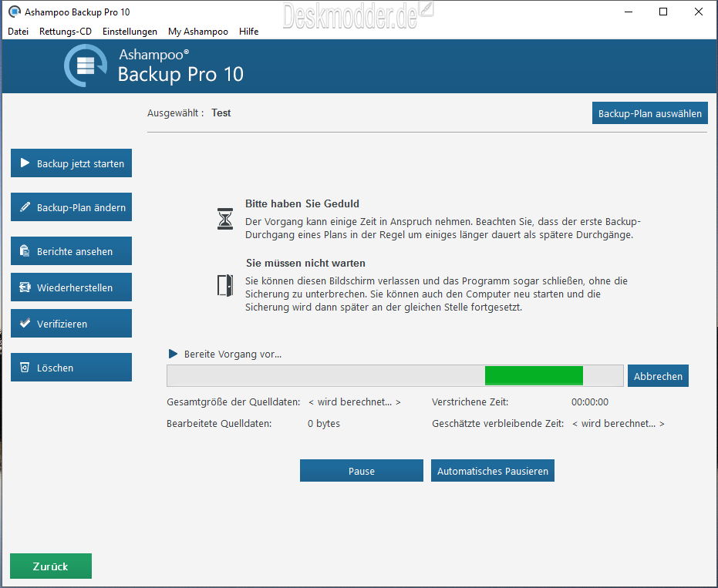The height and width of the screenshot is (588, 718).
Task: Open Berichte ansehen
Action: click(72, 250)
